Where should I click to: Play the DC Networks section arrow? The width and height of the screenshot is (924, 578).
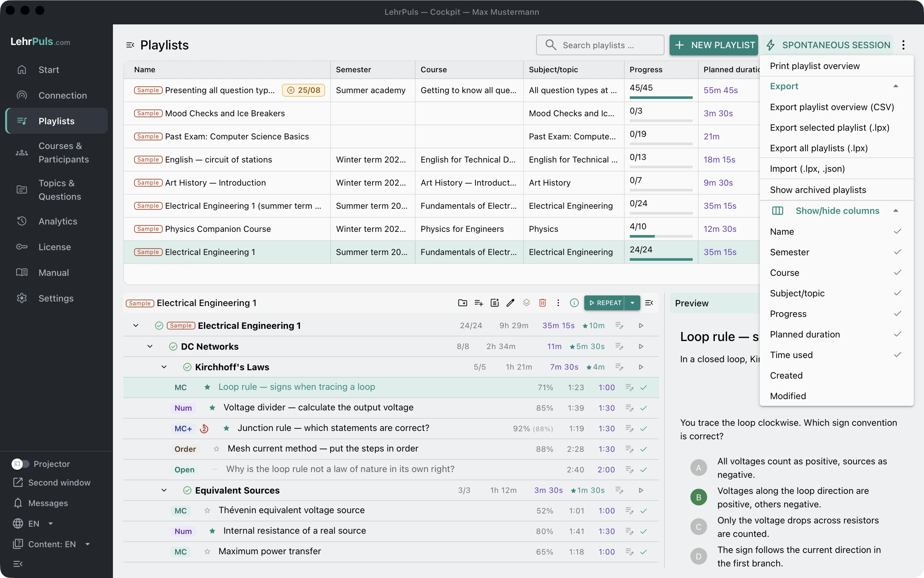click(x=641, y=346)
